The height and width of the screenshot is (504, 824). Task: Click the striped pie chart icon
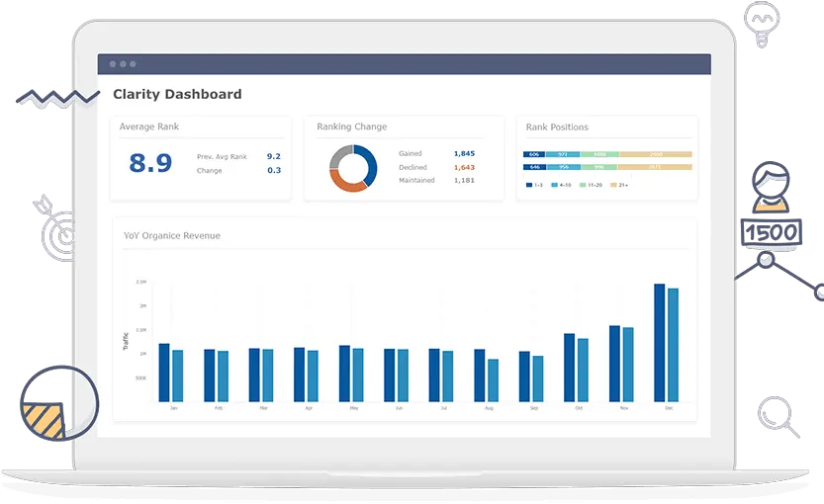click(x=58, y=404)
